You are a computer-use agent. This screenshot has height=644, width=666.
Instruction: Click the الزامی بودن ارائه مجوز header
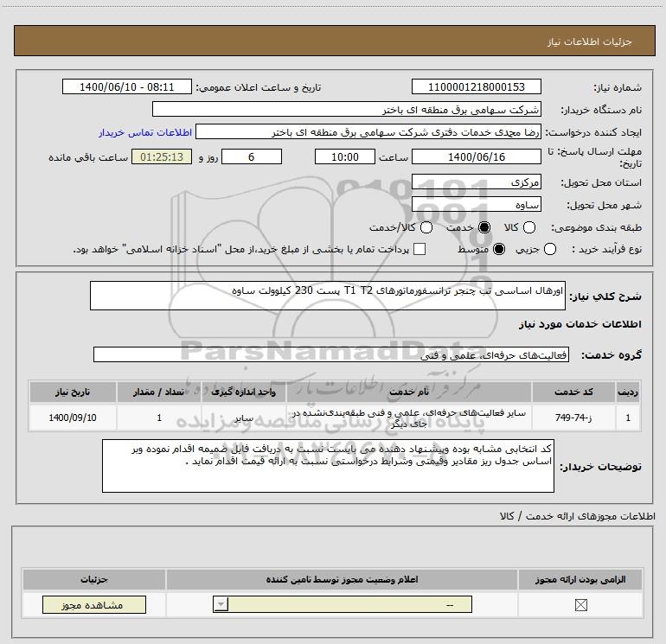(x=580, y=579)
